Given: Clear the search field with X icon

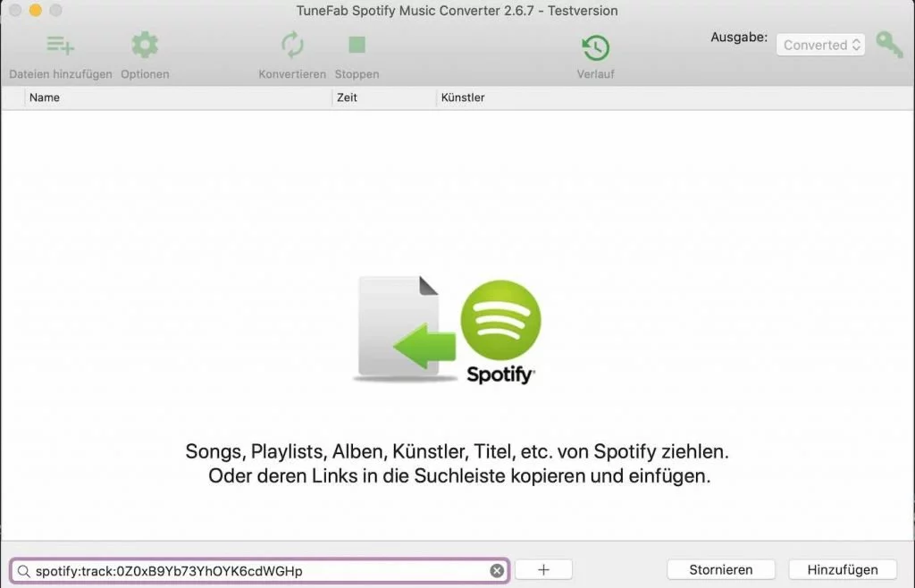Looking at the screenshot, I should (497, 570).
